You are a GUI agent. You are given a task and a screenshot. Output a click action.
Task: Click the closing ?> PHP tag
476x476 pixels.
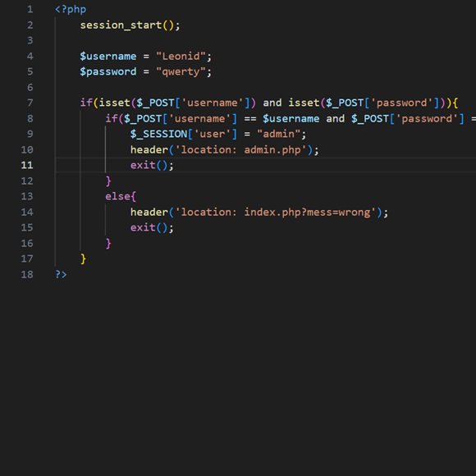tap(61, 274)
